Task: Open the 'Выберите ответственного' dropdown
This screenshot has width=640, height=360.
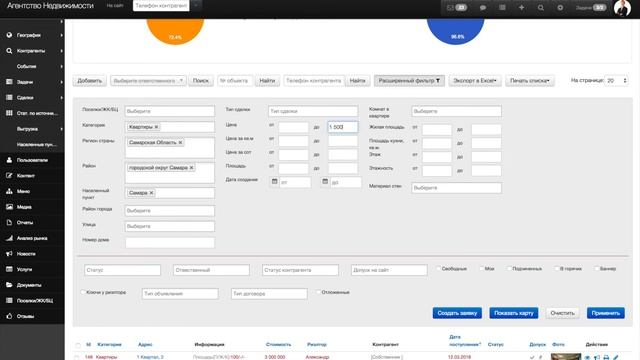Action: coord(148,81)
